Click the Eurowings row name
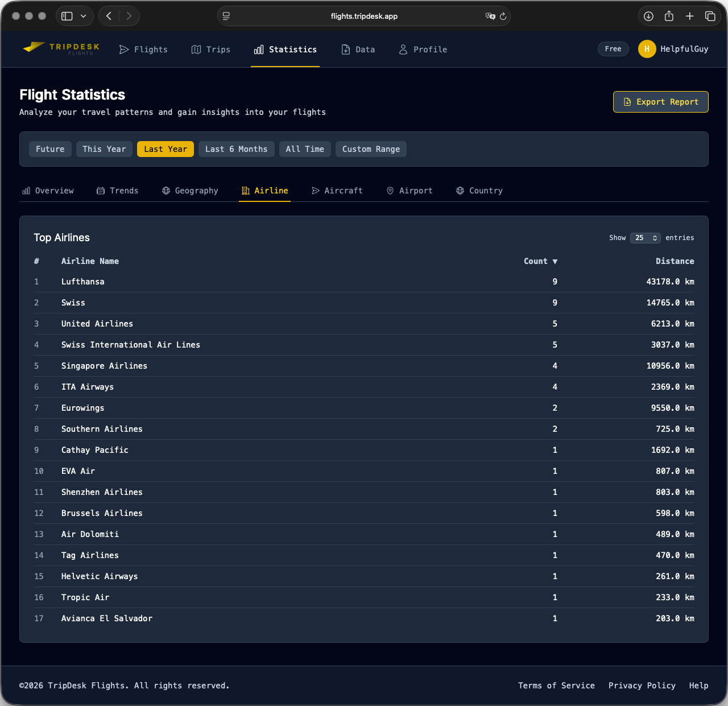Viewport: 728px width, 706px height. [x=83, y=408]
